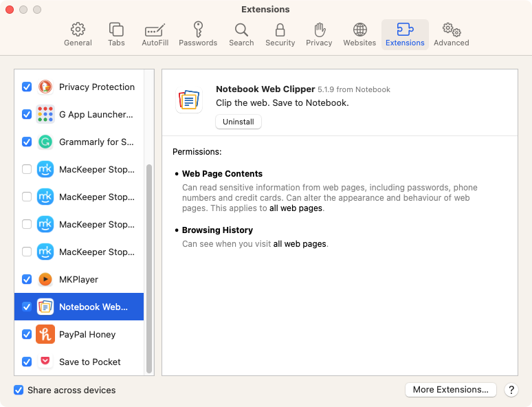
Task: Switch to the Passwords tab label
Action: (x=198, y=43)
